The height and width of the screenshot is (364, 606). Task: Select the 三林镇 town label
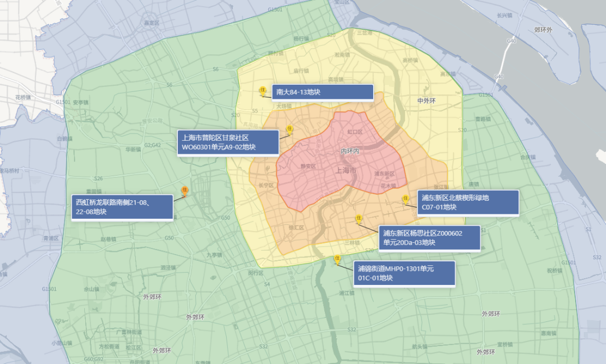click(352, 243)
